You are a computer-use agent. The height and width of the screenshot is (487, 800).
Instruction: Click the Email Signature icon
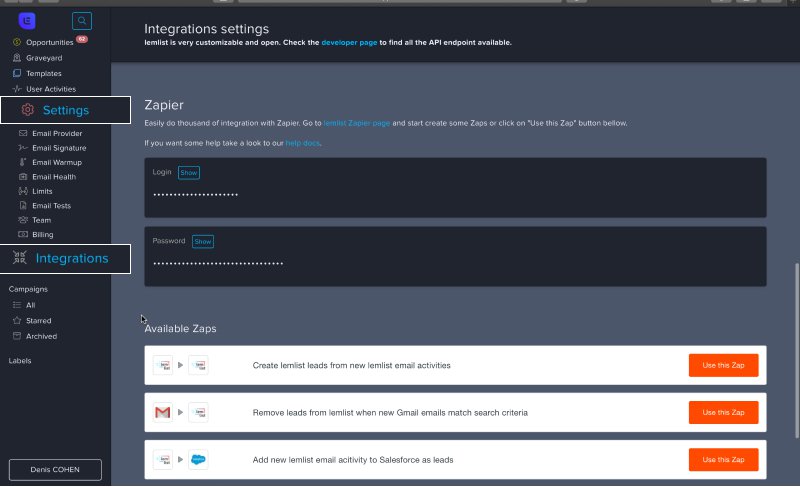pos(23,148)
